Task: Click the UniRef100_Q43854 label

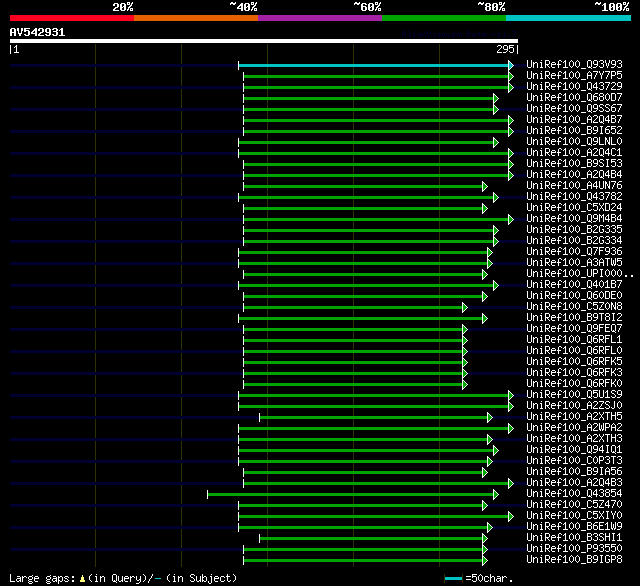Action: [x=574, y=494]
